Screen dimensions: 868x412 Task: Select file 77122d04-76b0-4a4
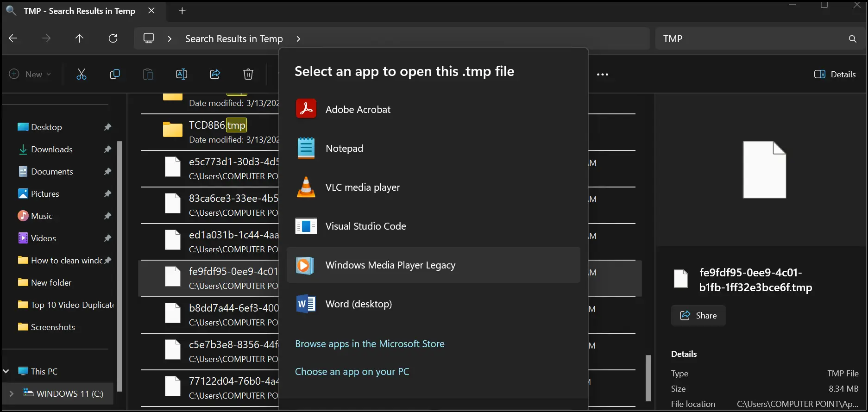(x=209, y=388)
